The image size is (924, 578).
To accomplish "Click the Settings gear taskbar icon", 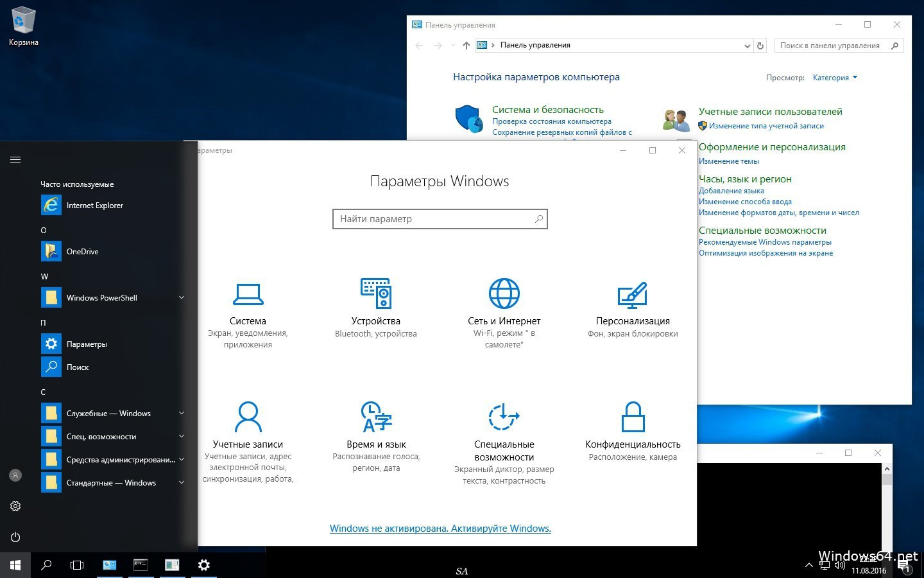I will (203, 565).
